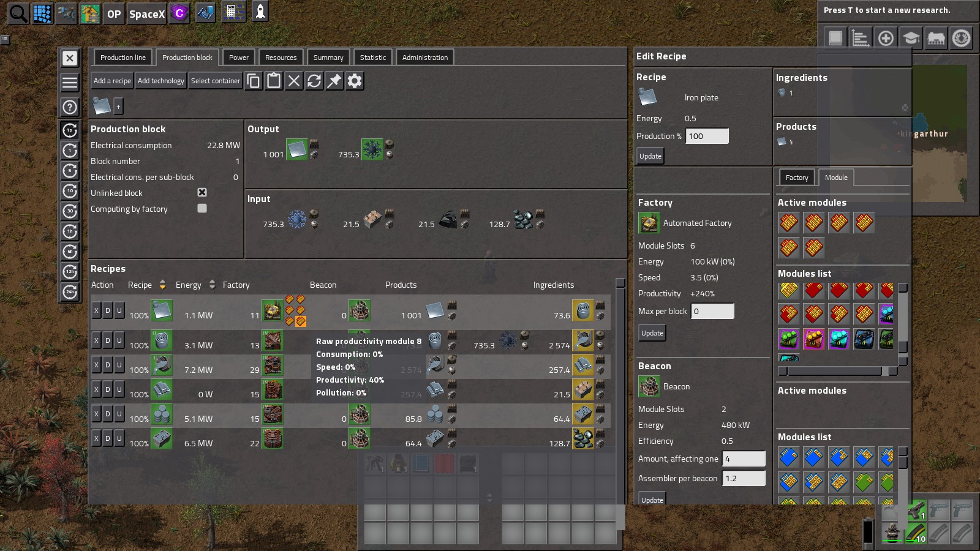Viewport: 980px width, 551px height.
Task: Click the refresh arrows icon
Action: click(x=314, y=81)
